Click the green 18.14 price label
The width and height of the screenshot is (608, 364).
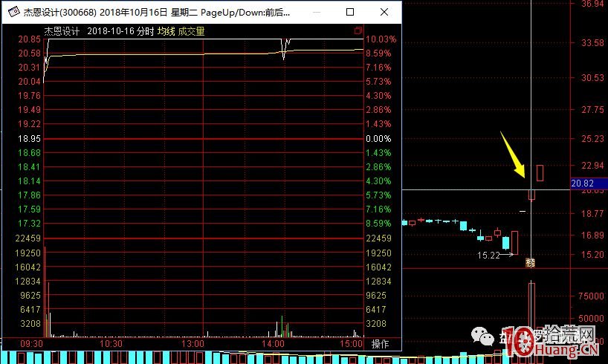click(30, 181)
